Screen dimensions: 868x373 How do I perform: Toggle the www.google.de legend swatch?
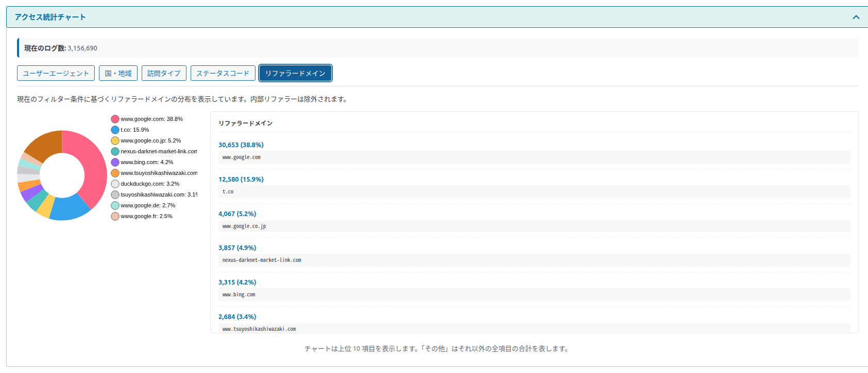pos(115,205)
